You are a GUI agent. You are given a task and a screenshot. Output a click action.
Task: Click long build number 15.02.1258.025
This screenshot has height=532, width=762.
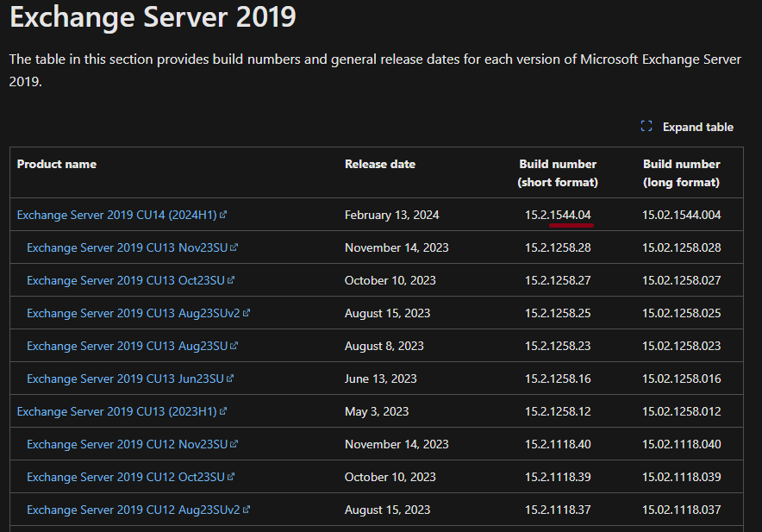tap(681, 313)
